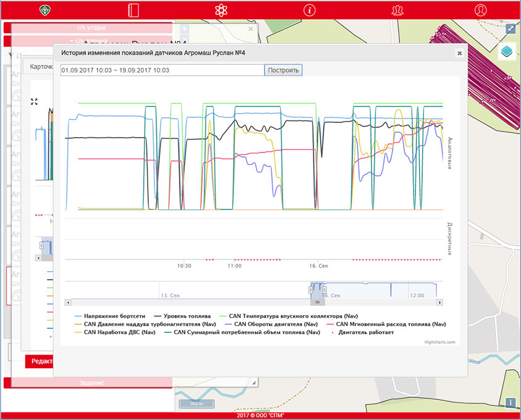Click the navigator scrollbar right arrow

[440, 303]
